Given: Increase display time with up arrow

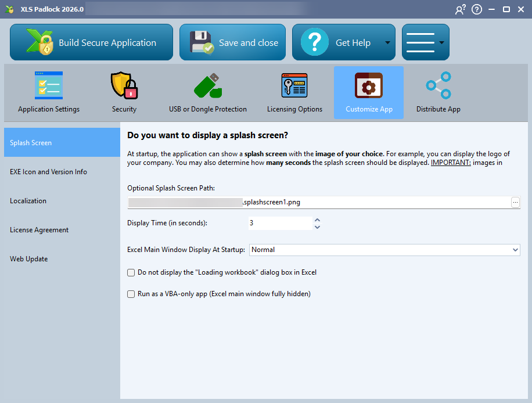Looking at the screenshot, I should [317, 220].
